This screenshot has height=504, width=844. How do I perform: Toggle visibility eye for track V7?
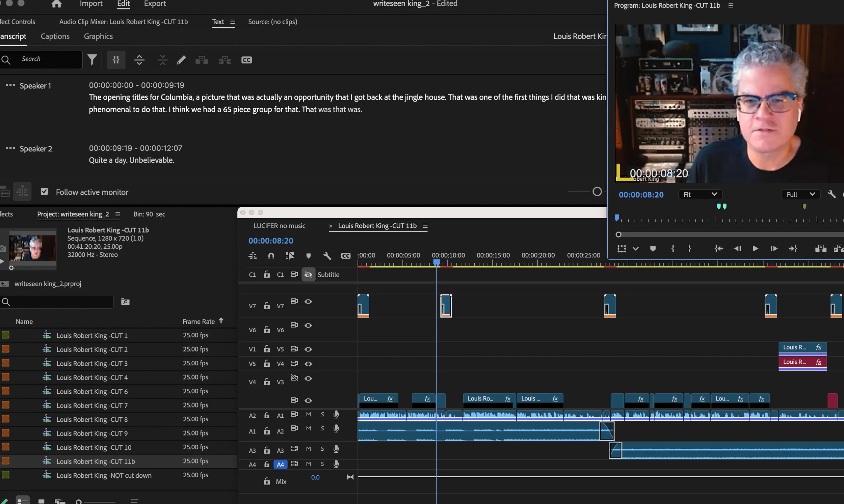308,302
